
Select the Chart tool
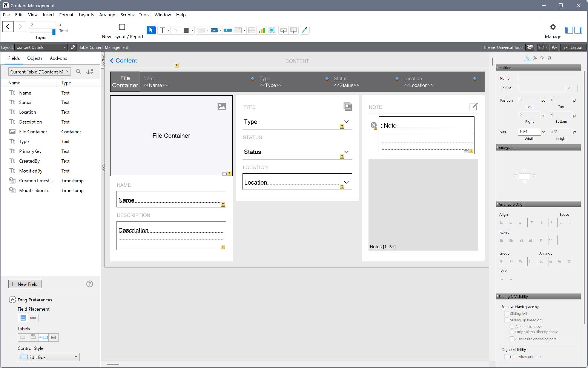(261, 30)
